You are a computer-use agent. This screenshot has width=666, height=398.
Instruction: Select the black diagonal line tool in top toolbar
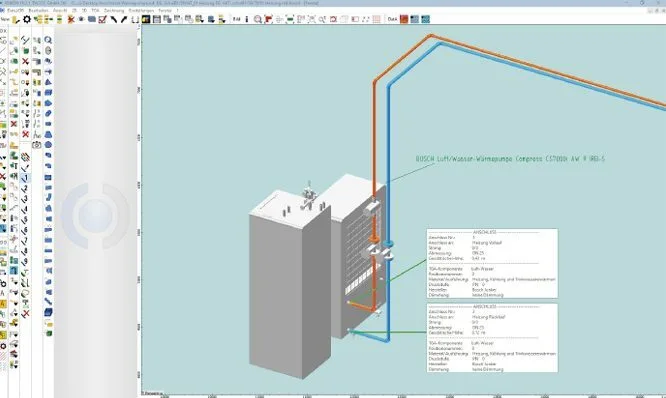[113, 19]
